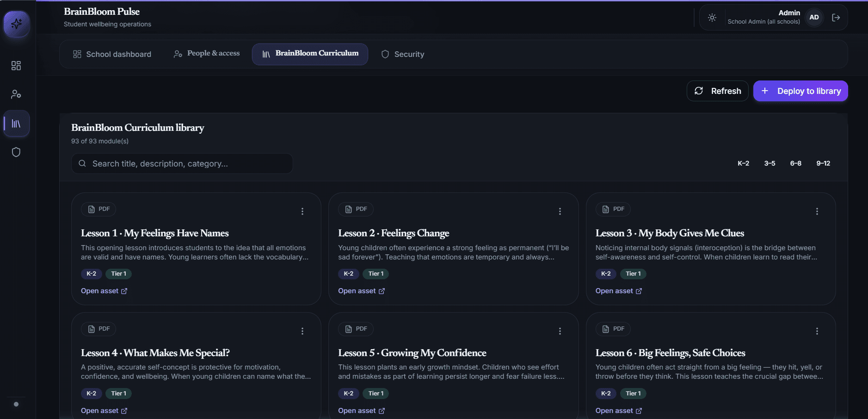Switch to School dashboard tab

tap(112, 54)
